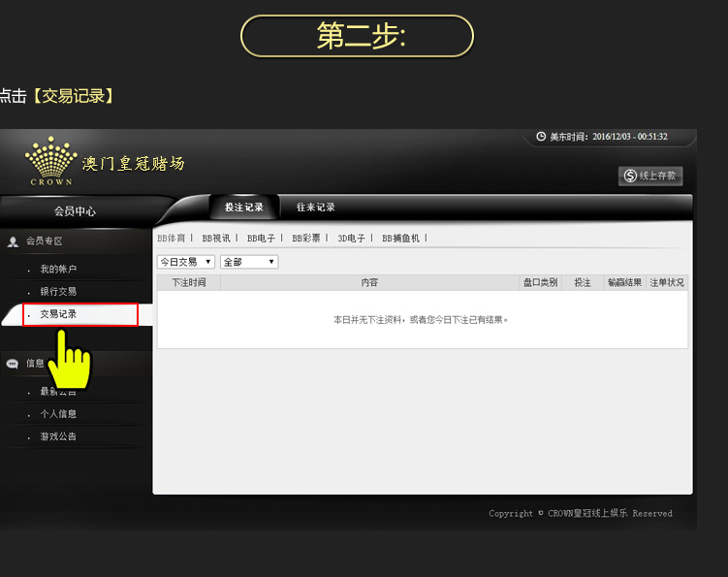728x577 pixels.
Task: Click the 美东时间 date and time text
Action: click(x=609, y=137)
